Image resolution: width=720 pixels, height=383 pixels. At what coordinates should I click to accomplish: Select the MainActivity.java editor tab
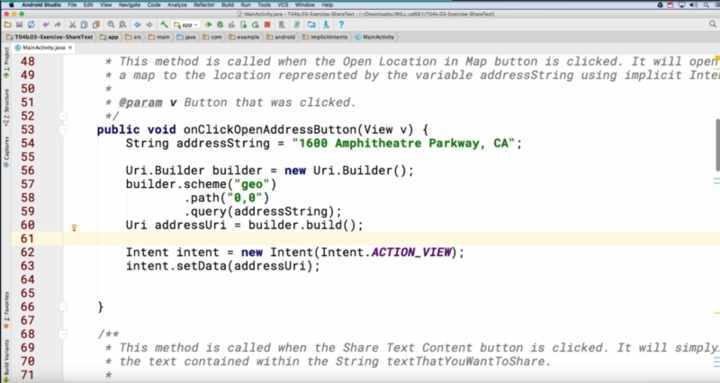pyautogui.click(x=43, y=48)
